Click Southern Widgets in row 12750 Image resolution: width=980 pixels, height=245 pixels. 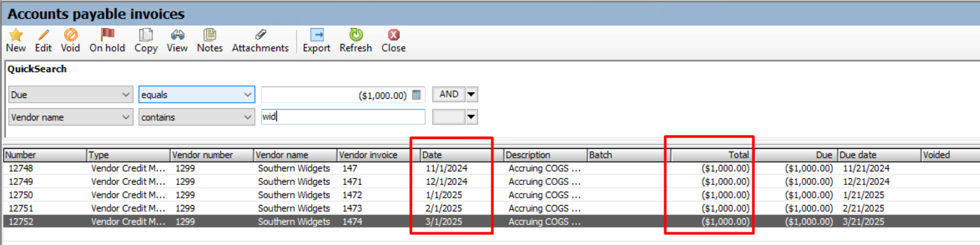pyautogui.click(x=294, y=195)
